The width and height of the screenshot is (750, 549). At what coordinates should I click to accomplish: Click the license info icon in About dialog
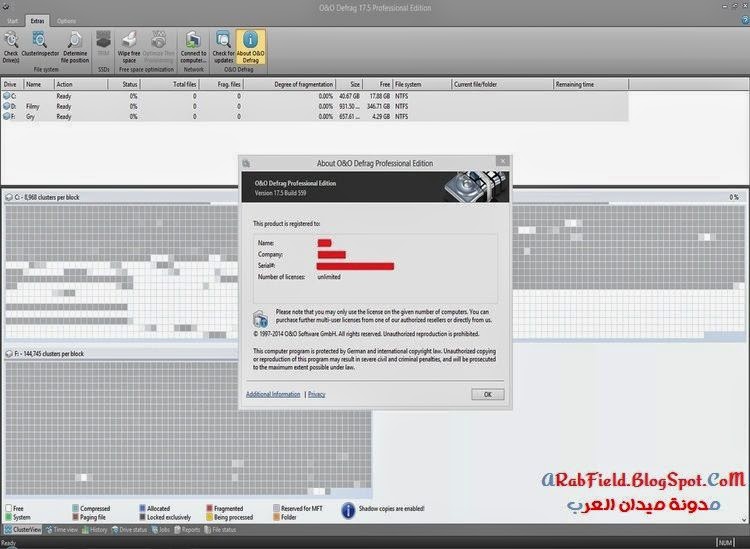(x=260, y=318)
